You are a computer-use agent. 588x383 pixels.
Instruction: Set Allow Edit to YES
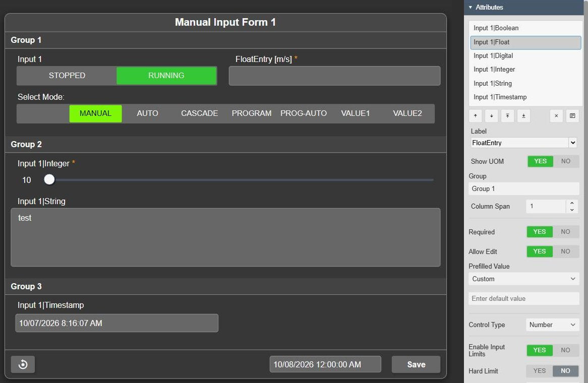[x=540, y=251]
